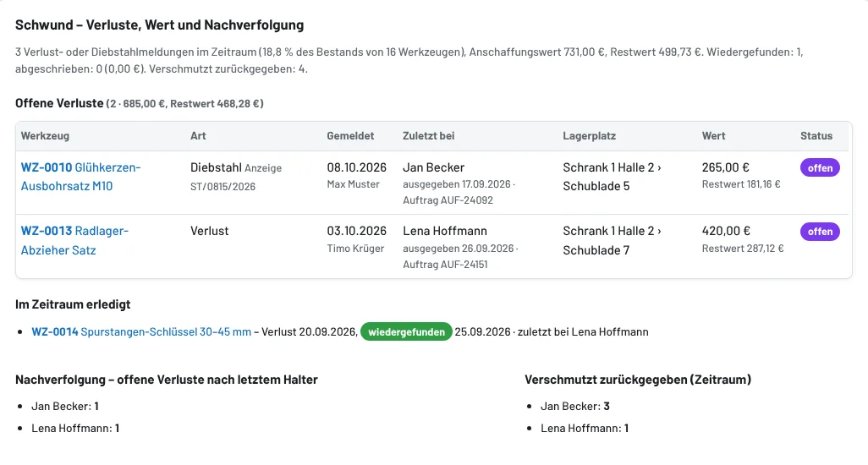Click the Lagerplatz column header
The width and height of the screenshot is (868, 465).
(589, 135)
